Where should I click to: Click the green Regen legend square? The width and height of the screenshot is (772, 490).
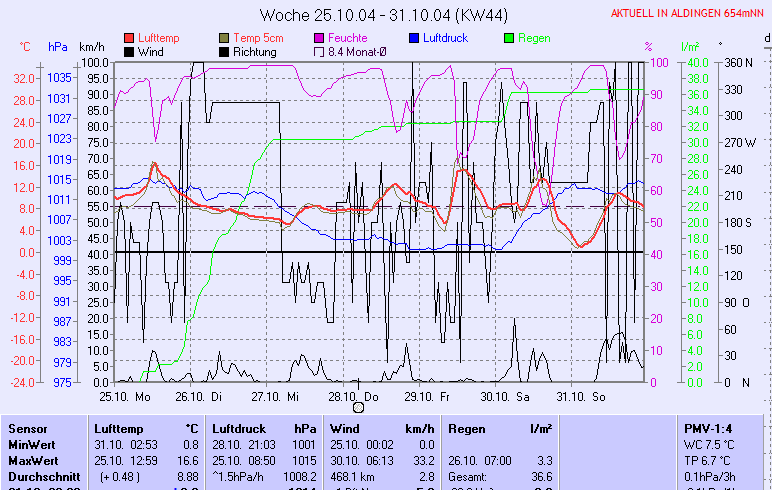[x=510, y=38]
